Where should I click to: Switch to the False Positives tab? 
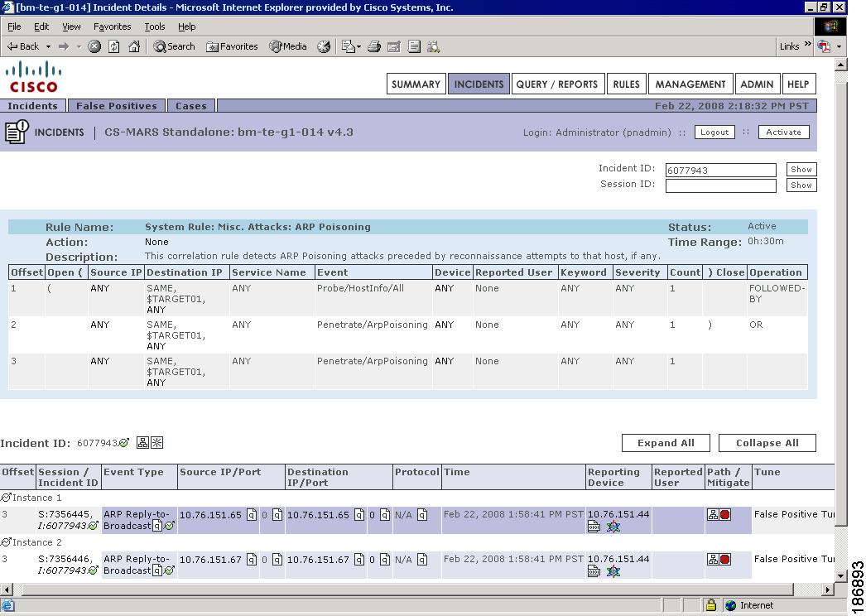coord(116,106)
